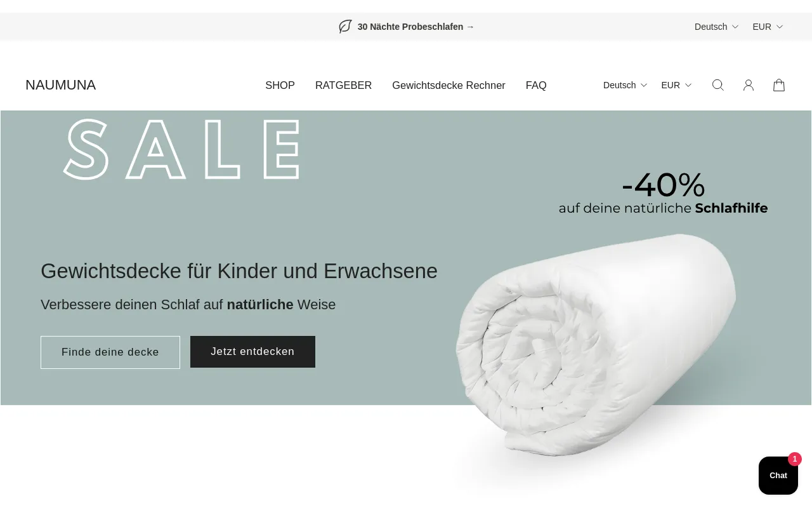The width and height of the screenshot is (812, 508).
Task: Open the Chat widget bubble
Action: (778, 476)
